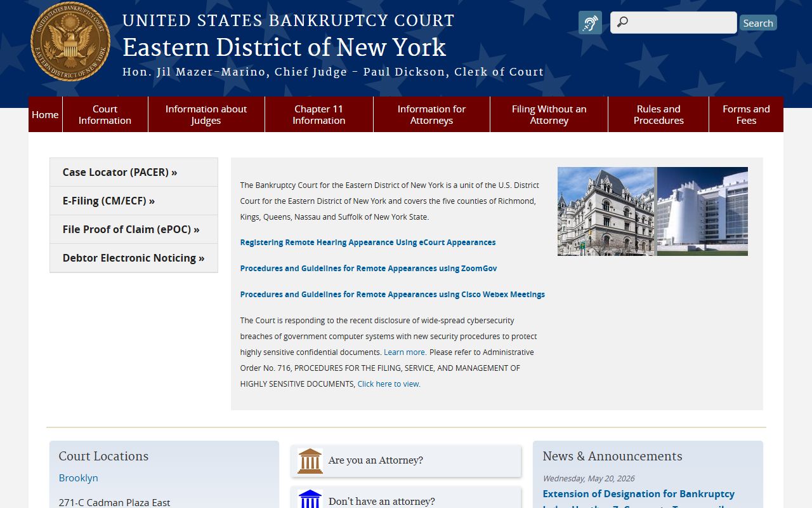Open ZoomGov remote appearances guidelines link

point(369,269)
